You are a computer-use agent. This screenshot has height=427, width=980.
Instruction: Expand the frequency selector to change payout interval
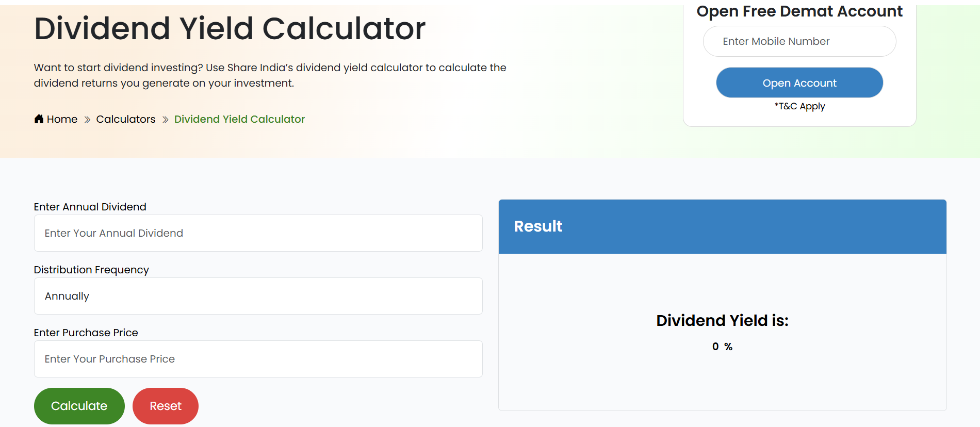[257, 295]
